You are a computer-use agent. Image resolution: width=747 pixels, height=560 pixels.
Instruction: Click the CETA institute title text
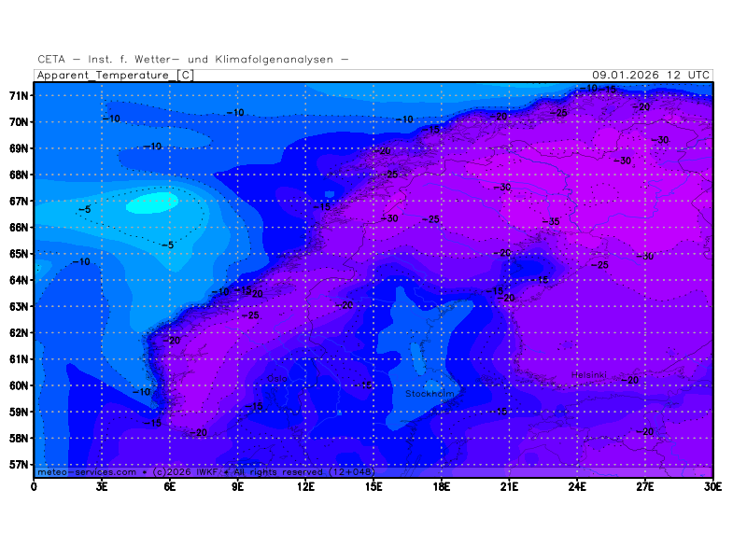193,59
